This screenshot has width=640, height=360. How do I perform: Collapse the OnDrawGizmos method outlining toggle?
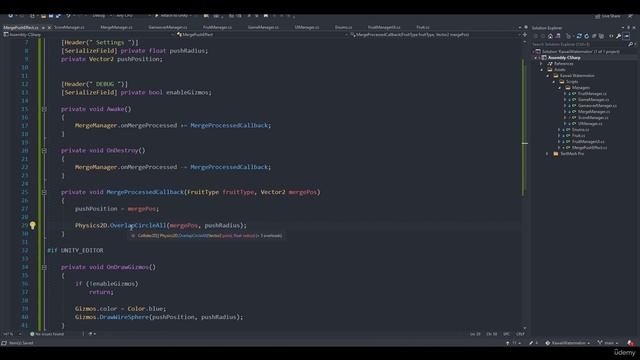44,267
